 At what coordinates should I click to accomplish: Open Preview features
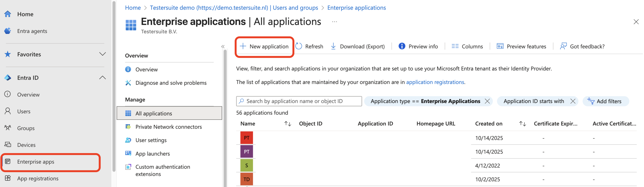(x=521, y=46)
